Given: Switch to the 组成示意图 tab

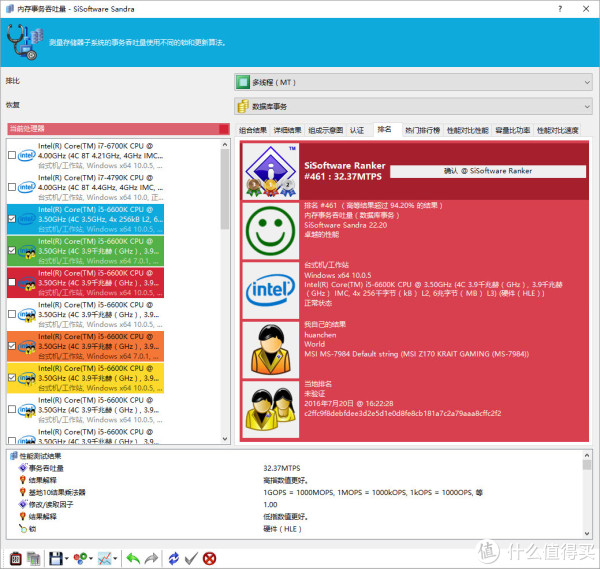Looking at the screenshot, I should pos(326,130).
